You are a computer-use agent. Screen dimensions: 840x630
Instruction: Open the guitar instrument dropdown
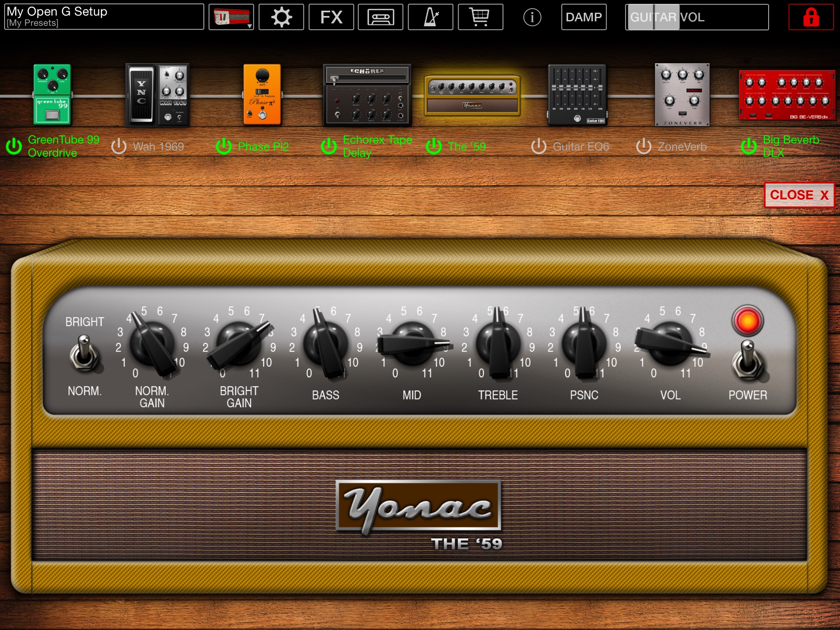click(x=231, y=17)
